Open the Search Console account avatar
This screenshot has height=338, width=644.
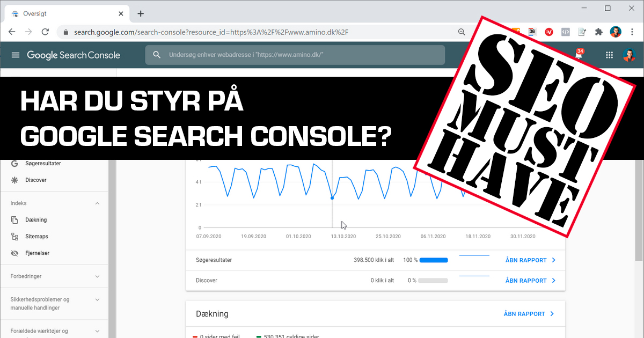[629, 55]
